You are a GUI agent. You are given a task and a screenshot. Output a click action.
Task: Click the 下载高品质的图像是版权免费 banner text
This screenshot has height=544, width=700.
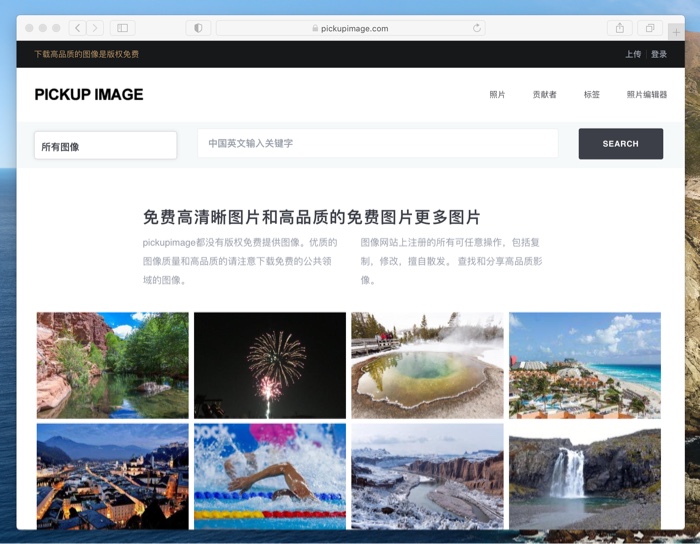point(87,54)
